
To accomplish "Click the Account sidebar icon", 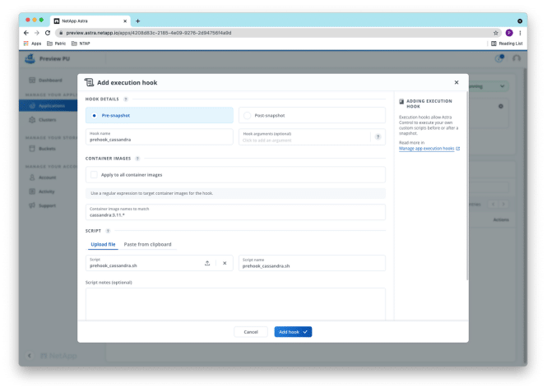I will 32,178.
